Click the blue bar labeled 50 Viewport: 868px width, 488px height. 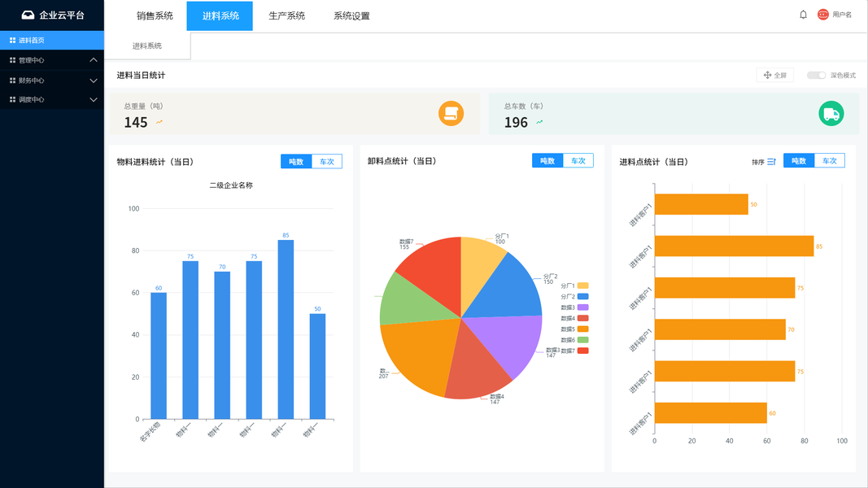(318, 366)
